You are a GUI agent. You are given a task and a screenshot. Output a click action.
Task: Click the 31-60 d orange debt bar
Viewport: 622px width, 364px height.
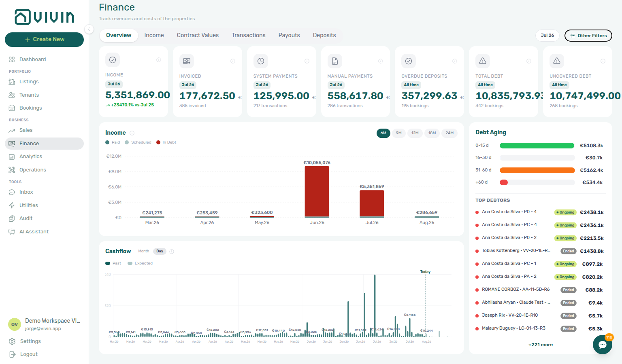pyautogui.click(x=537, y=170)
